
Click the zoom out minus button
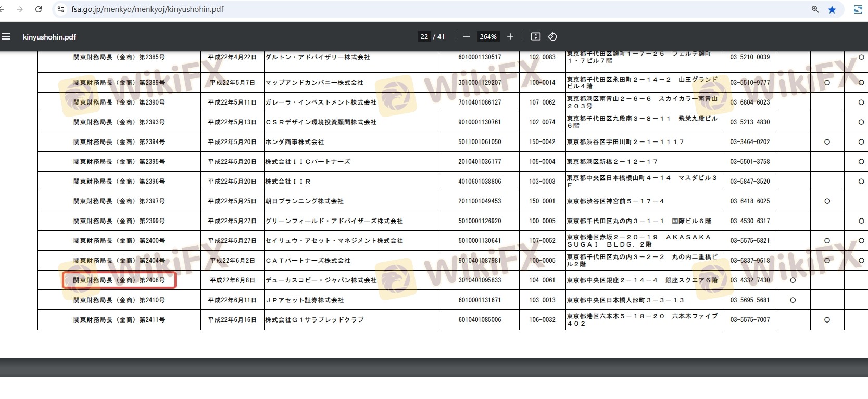466,36
